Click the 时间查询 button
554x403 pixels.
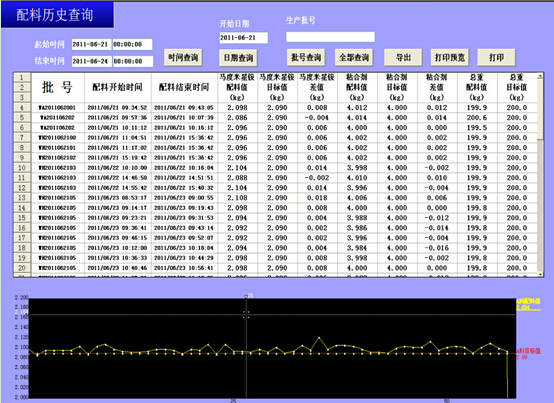point(183,58)
